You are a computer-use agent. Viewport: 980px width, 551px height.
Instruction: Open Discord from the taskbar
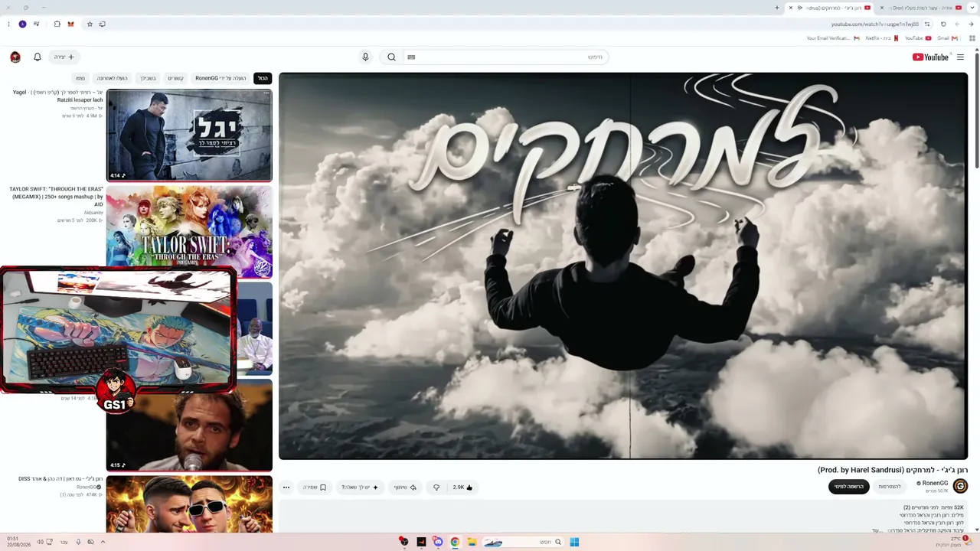point(438,542)
